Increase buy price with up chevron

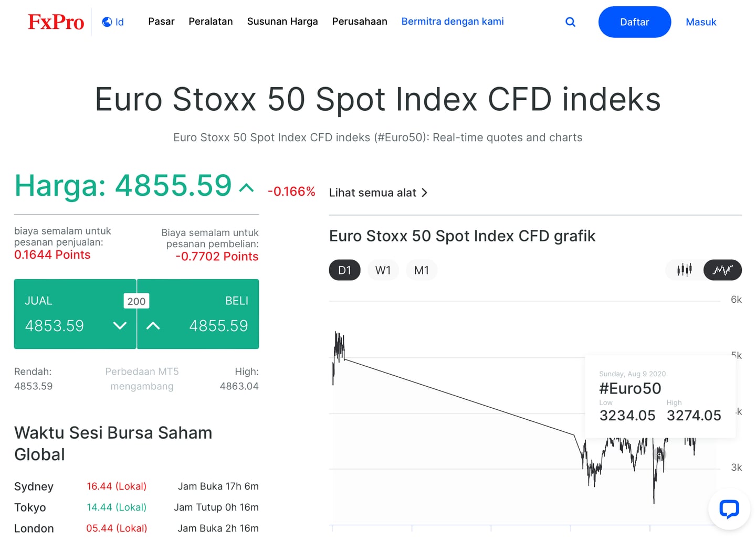pyautogui.click(x=153, y=325)
